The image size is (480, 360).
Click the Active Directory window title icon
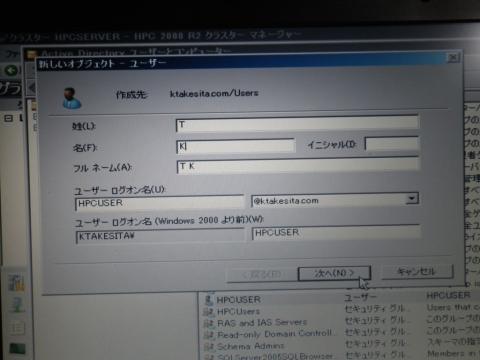point(31,54)
